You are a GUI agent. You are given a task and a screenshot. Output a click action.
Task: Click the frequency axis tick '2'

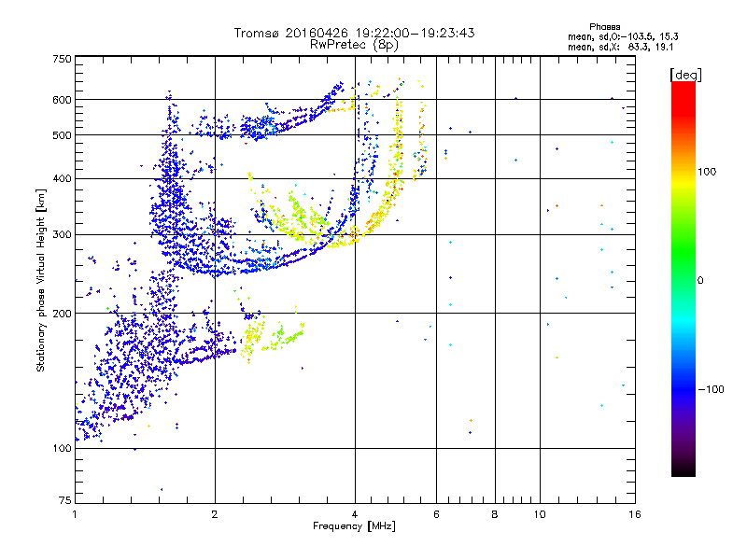coord(215,514)
